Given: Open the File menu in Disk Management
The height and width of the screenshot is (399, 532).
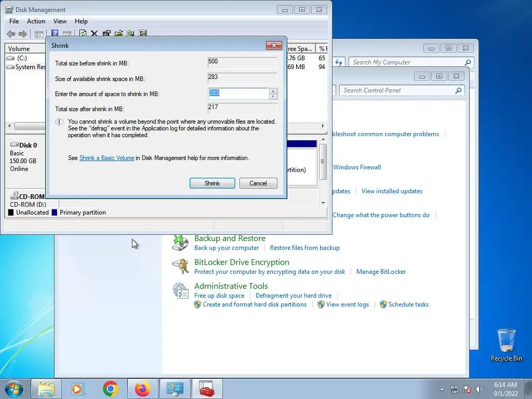Looking at the screenshot, I should coord(14,21).
